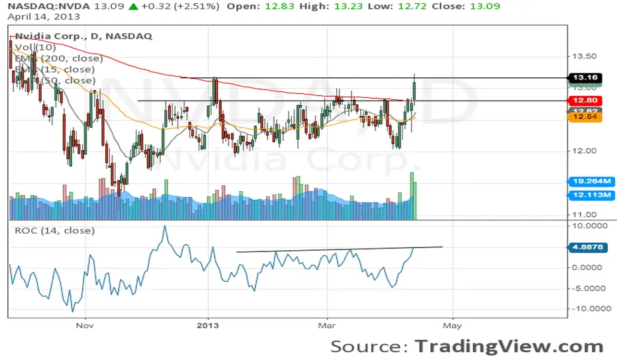
Task: Click the 4.8878 ROC value label
Action: click(587, 248)
